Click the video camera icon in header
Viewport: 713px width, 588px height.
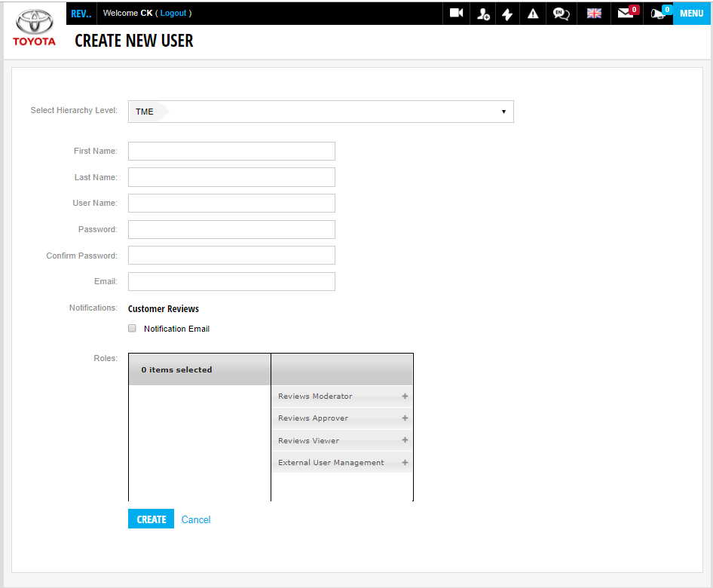tap(456, 13)
